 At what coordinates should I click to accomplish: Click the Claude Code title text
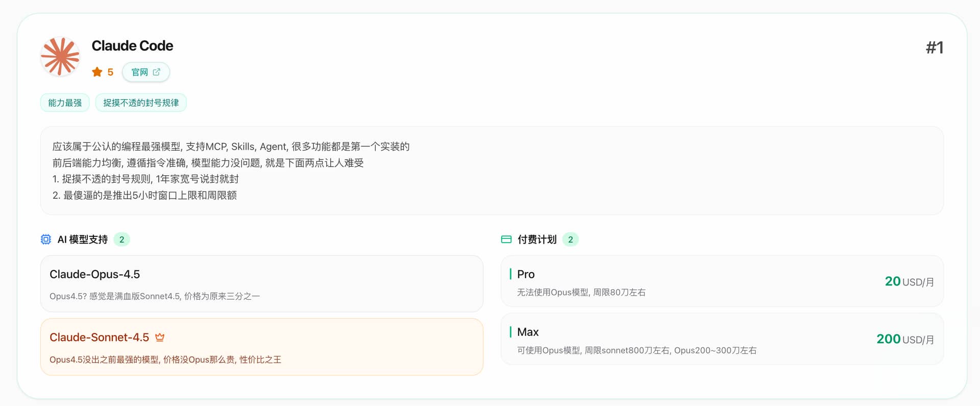pyautogui.click(x=132, y=46)
